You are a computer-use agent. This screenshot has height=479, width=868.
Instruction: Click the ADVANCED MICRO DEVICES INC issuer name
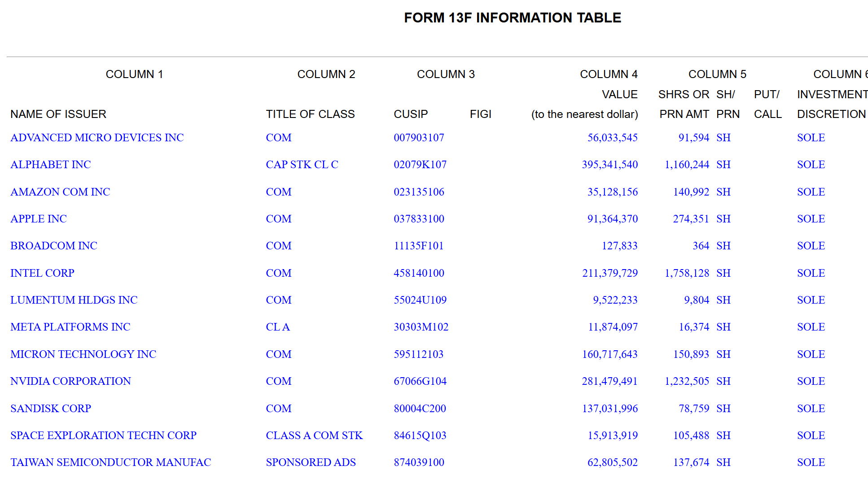coord(97,138)
